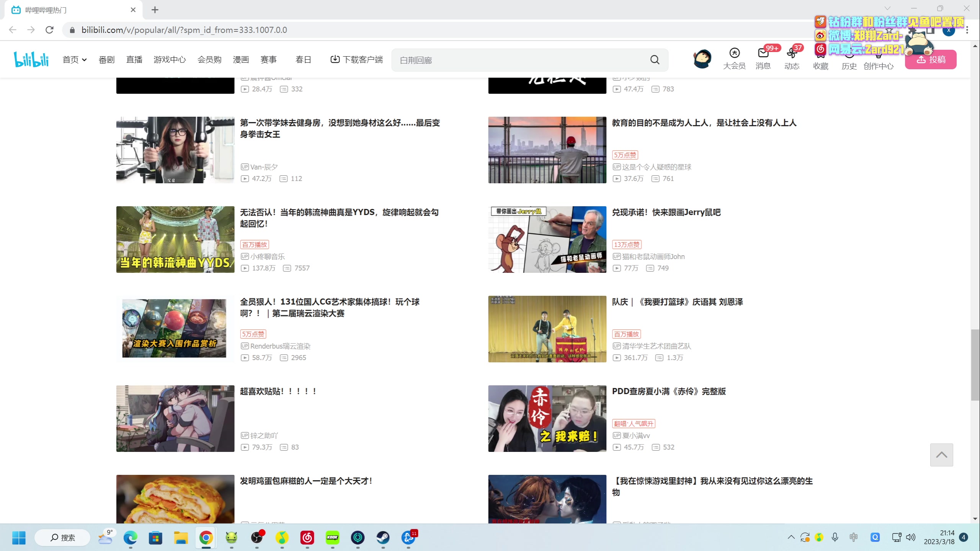The height and width of the screenshot is (551, 980).
Task: Open the 韩流神曲YYDS video thumbnail
Action: 175,240
